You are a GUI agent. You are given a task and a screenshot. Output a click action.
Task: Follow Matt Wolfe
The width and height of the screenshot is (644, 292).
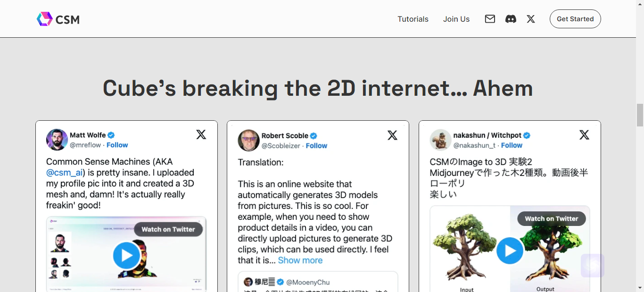coord(117,145)
